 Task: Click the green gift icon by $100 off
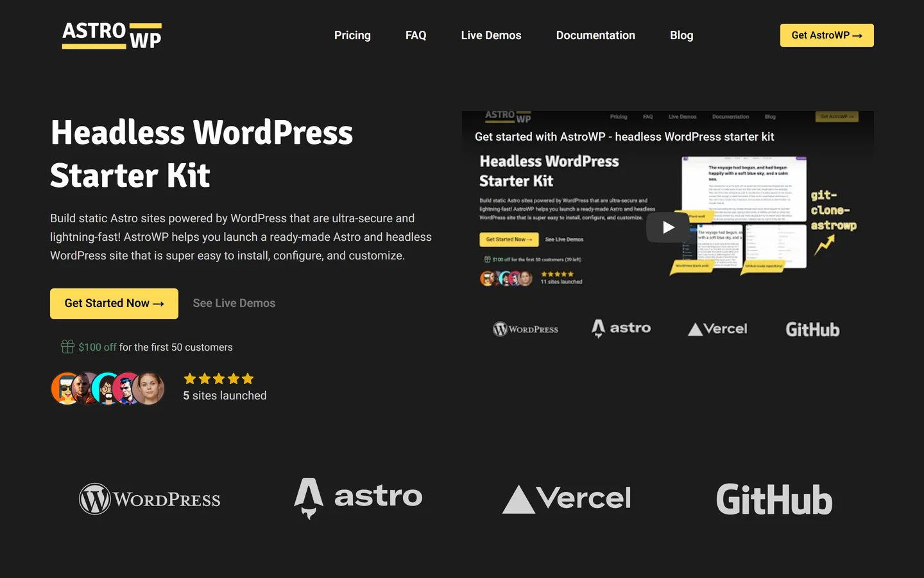tap(67, 347)
